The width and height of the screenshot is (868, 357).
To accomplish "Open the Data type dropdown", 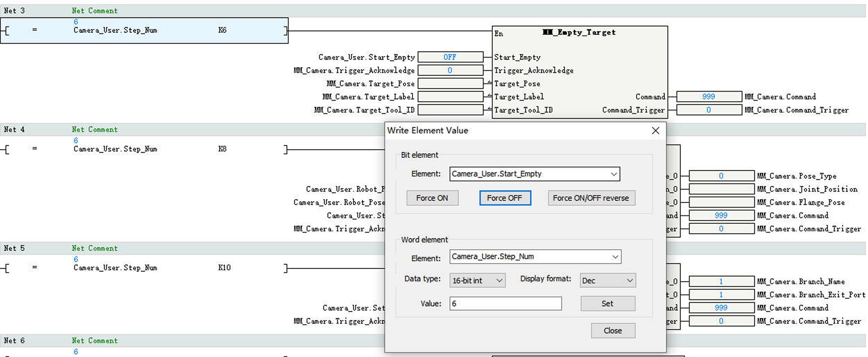I will 499,281.
